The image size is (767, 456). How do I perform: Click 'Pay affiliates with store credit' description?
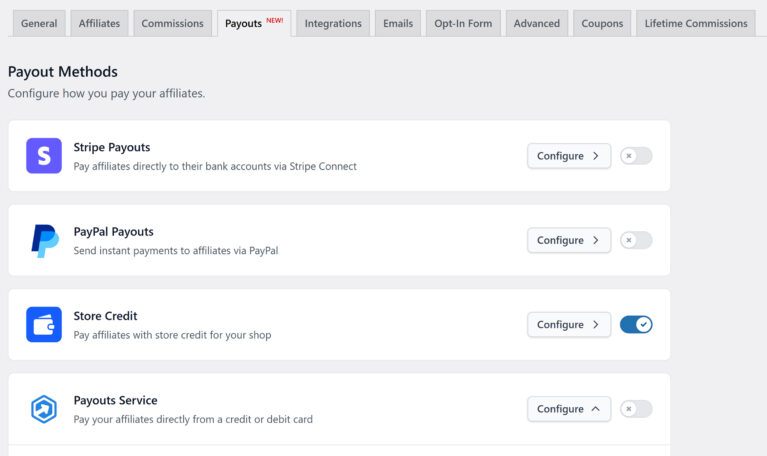click(x=172, y=335)
